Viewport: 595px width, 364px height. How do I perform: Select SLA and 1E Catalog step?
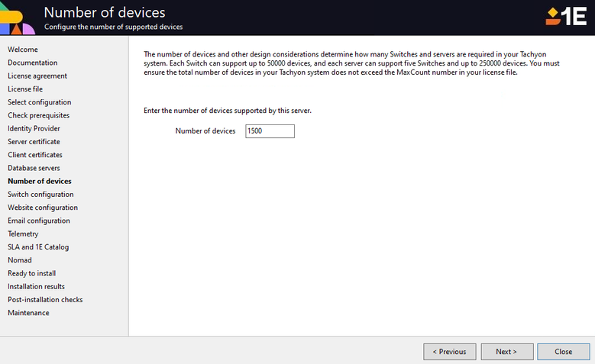(x=38, y=247)
